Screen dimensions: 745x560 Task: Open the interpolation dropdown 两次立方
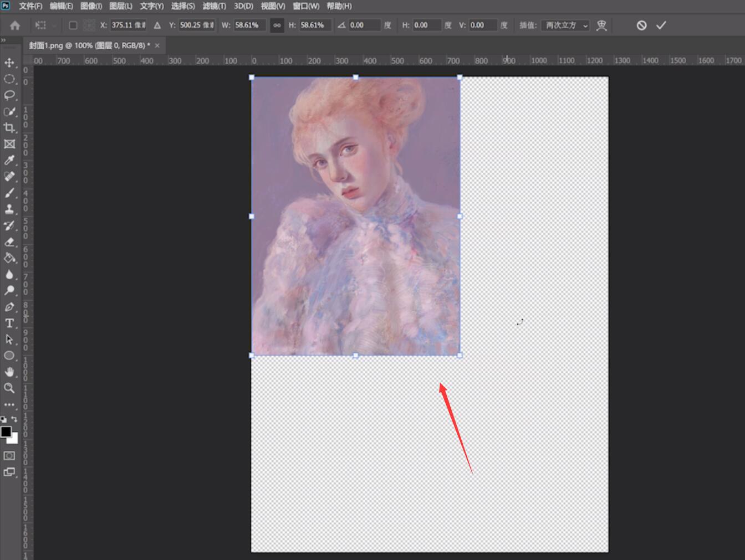click(x=565, y=25)
